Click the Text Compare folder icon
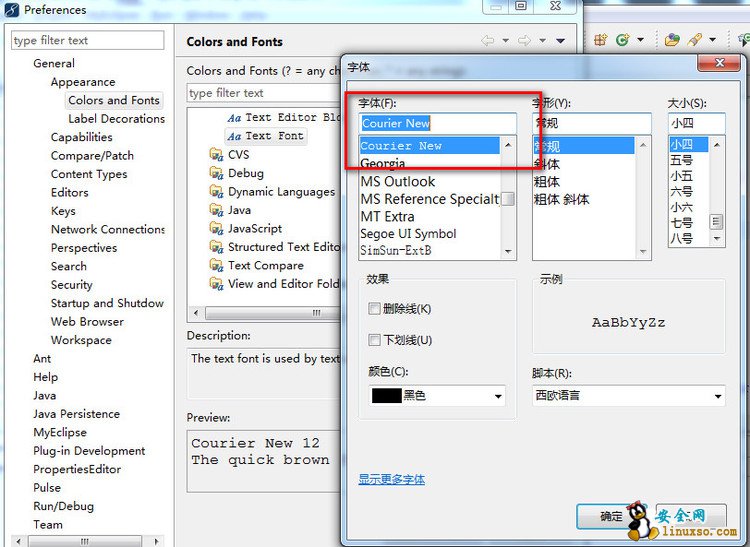The width and height of the screenshot is (750, 547). (217, 265)
